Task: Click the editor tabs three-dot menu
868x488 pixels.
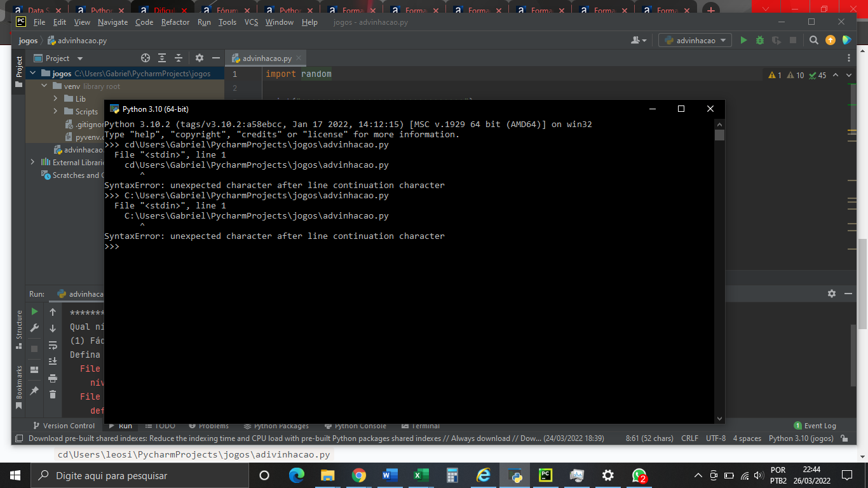Action: 850,58
